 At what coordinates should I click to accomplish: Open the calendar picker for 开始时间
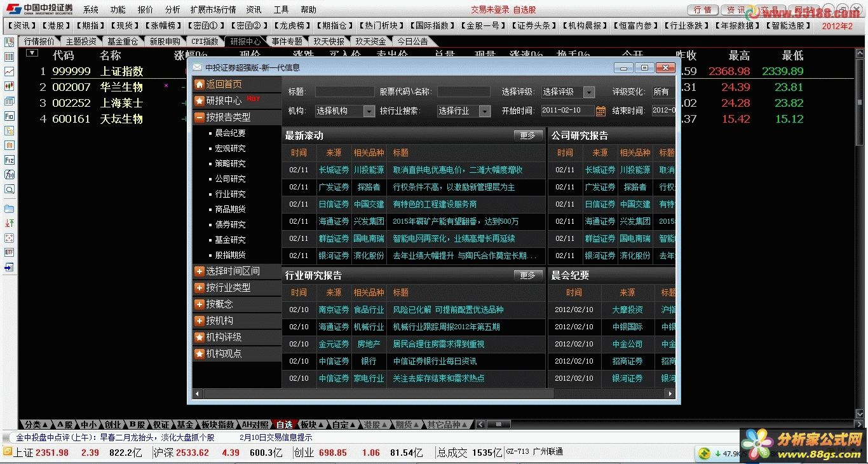tap(600, 111)
